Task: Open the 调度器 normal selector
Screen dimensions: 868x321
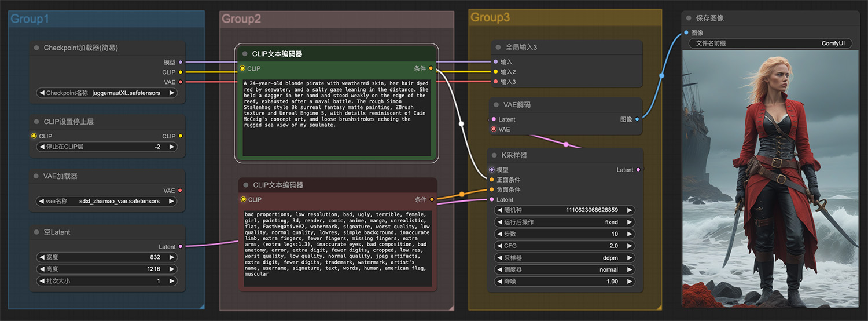Action: tap(565, 269)
